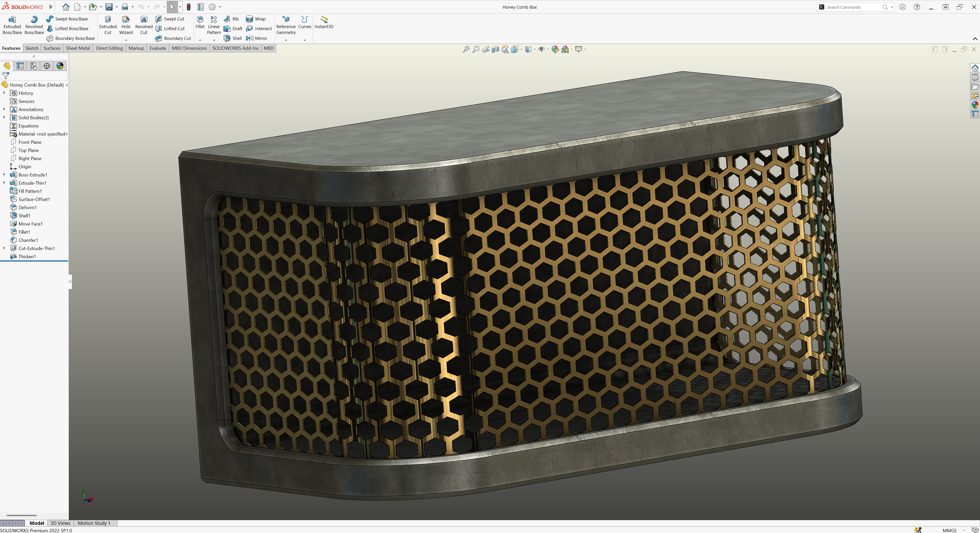
Task: Open the DisplayManager tab color ball
Action: (60, 66)
